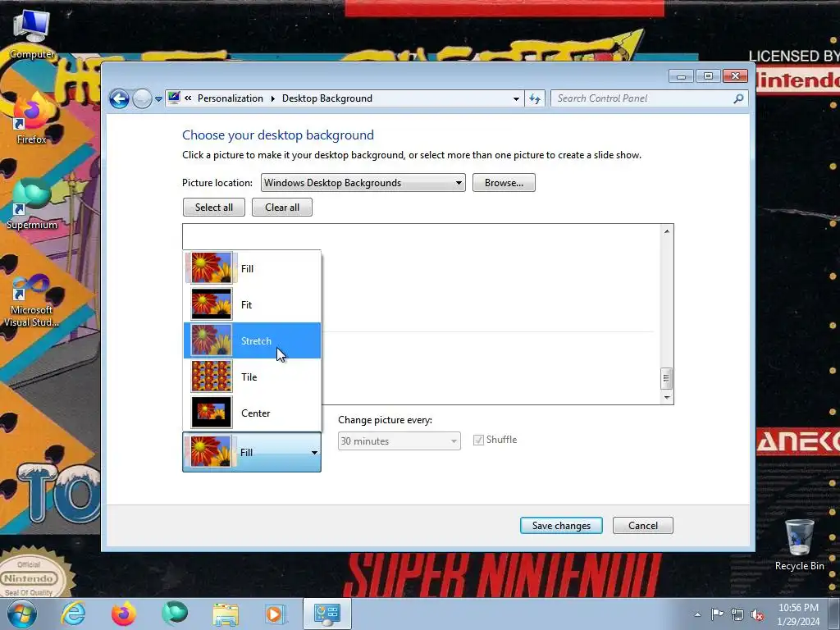Image resolution: width=840 pixels, height=630 pixels.
Task: Open the Picture location combo box
Action: pyautogui.click(x=363, y=183)
